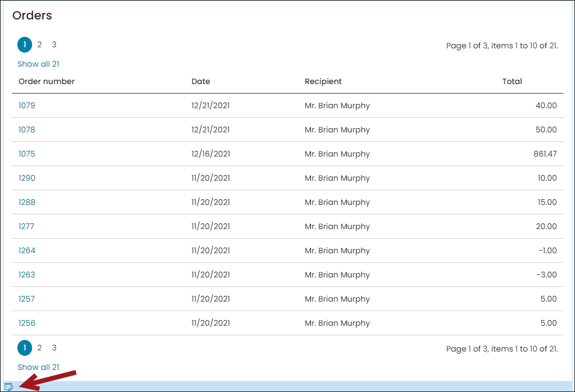Image resolution: width=575 pixels, height=392 pixels.
Task: Open order number 1257
Action: pos(26,299)
